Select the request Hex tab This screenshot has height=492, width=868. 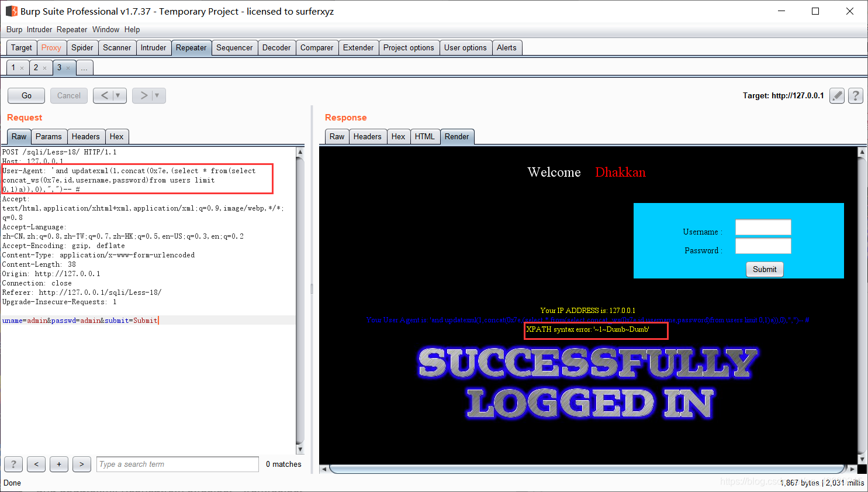tap(117, 136)
